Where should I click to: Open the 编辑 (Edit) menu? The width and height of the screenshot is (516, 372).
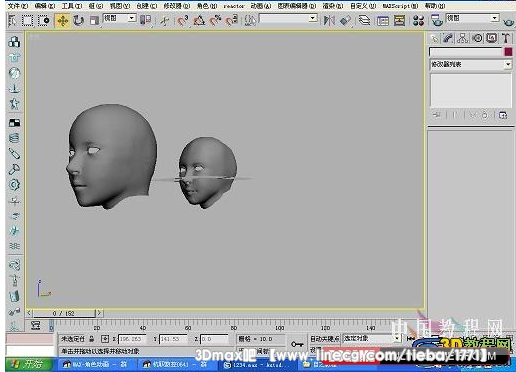(45, 6)
